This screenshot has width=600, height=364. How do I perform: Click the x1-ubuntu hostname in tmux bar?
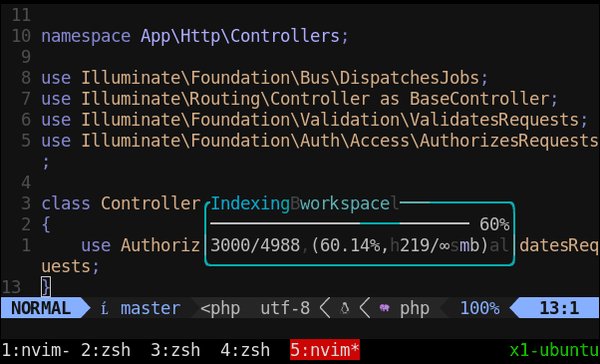tap(554, 350)
